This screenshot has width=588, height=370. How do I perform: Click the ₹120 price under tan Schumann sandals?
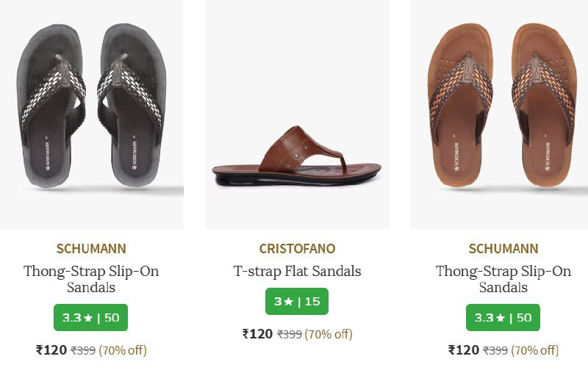[x=464, y=350]
